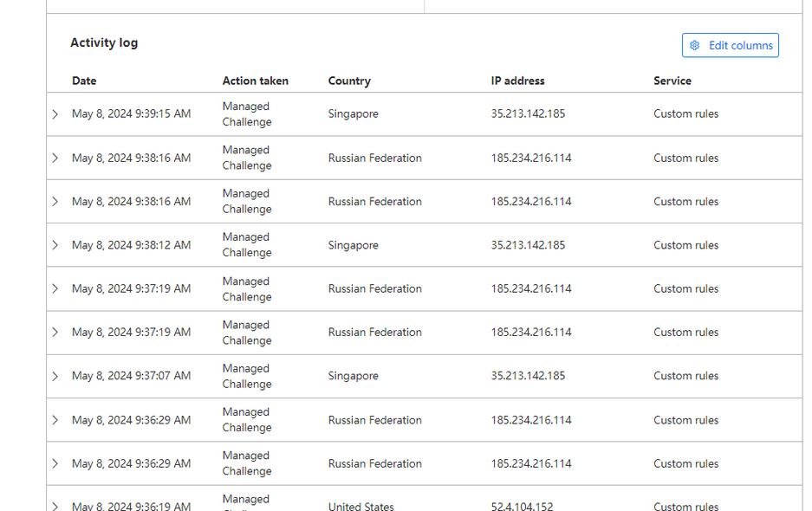Click the Country column header

(349, 81)
